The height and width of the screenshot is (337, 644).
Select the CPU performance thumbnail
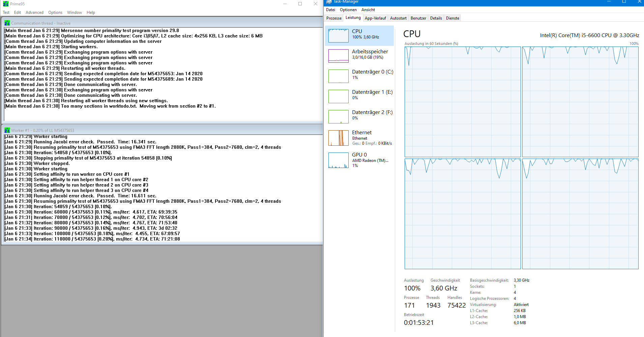359,35
